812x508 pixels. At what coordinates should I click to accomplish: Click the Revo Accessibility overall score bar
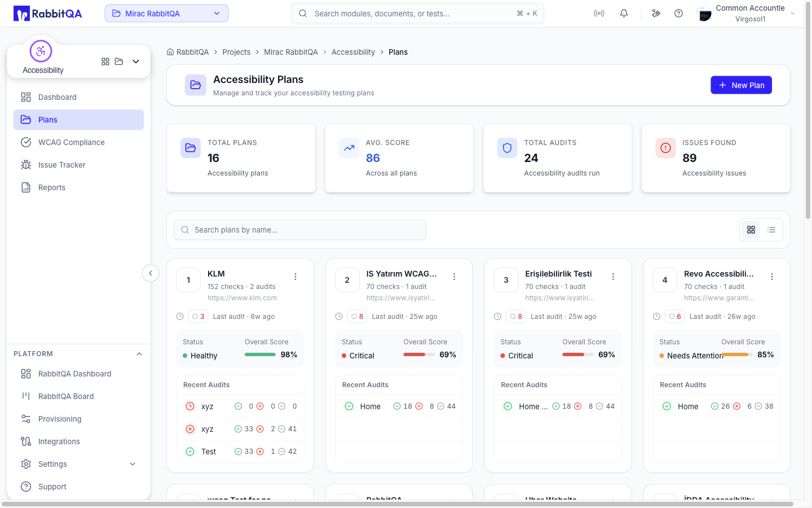(x=737, y=354)
